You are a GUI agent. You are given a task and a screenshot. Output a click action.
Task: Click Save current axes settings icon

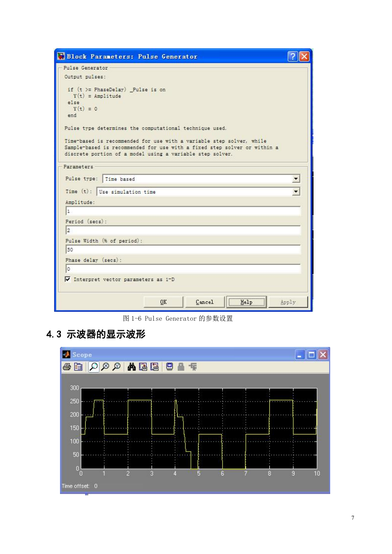click(x=143, y=367)
